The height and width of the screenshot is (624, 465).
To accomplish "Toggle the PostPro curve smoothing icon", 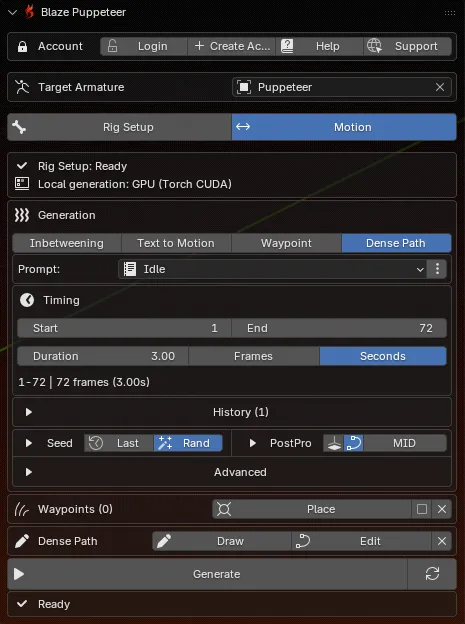I will pyautogui.click(x=354, y=443).
